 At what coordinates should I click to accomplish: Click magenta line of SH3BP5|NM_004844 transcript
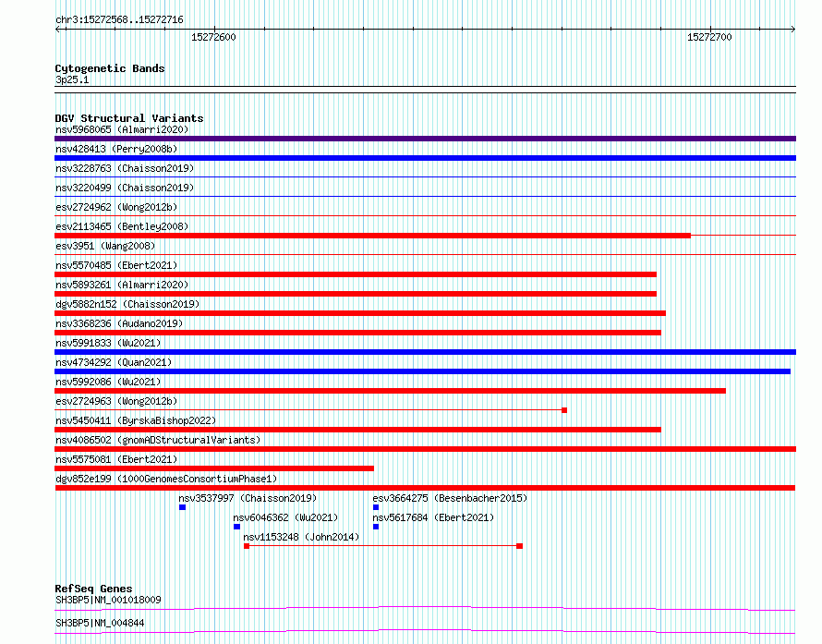[x=425, y=631]
